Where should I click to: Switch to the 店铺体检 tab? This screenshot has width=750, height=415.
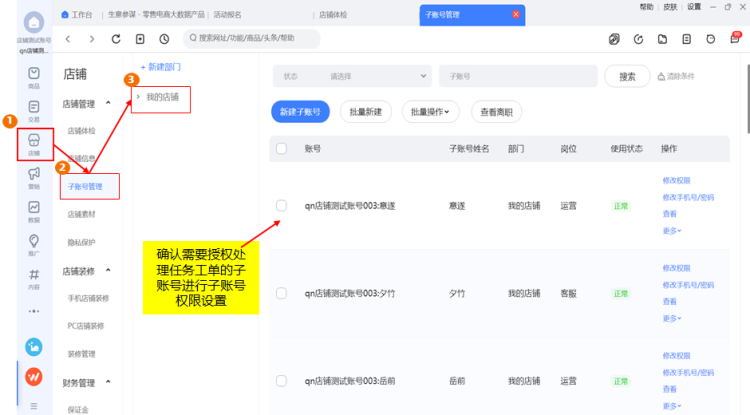(334, 15)
